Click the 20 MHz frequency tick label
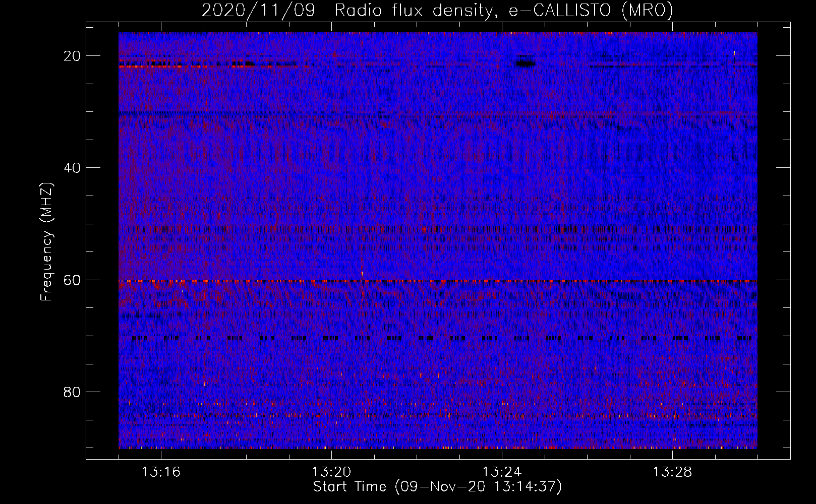 click(73, 56)
